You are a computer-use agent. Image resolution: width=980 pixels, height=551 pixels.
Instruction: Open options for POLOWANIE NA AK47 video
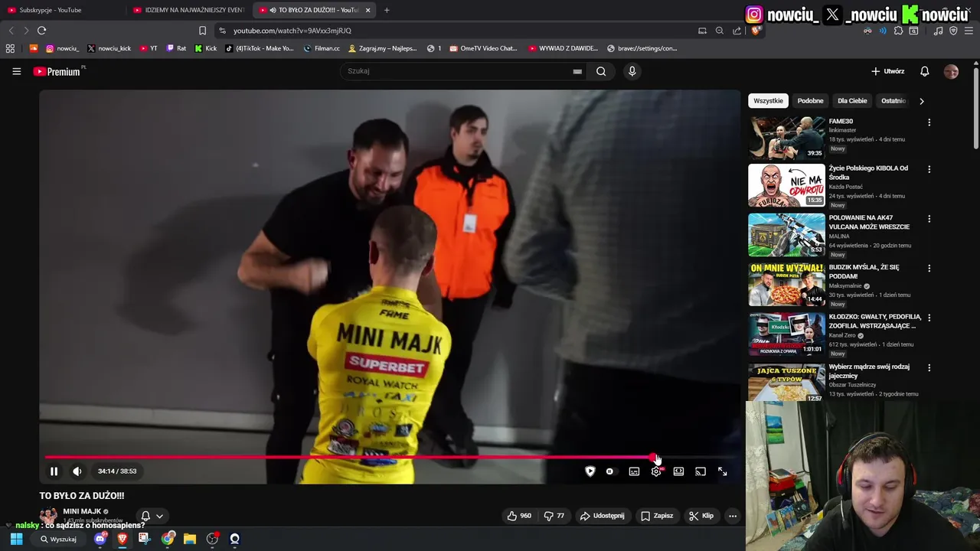click(929, 219)
